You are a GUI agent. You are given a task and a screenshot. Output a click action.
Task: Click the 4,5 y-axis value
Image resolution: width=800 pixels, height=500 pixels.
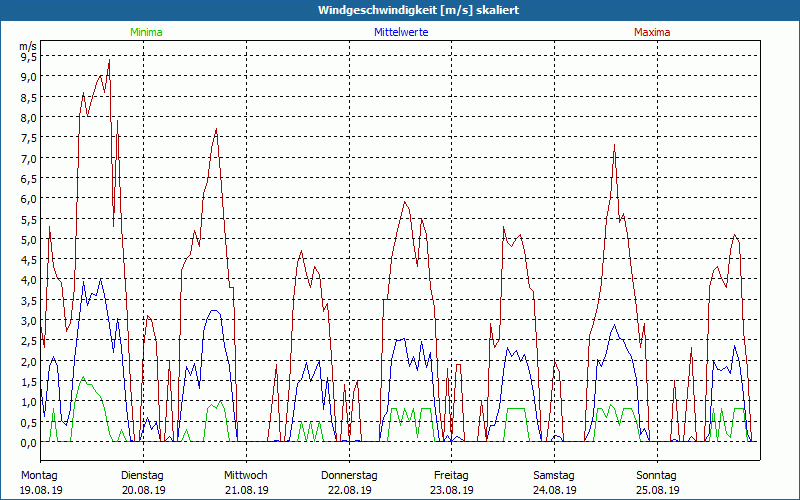click(29, 260)
